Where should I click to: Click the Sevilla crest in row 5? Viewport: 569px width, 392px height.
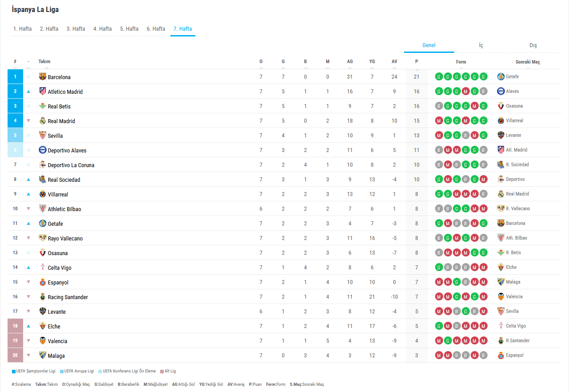tap(43, 135)
